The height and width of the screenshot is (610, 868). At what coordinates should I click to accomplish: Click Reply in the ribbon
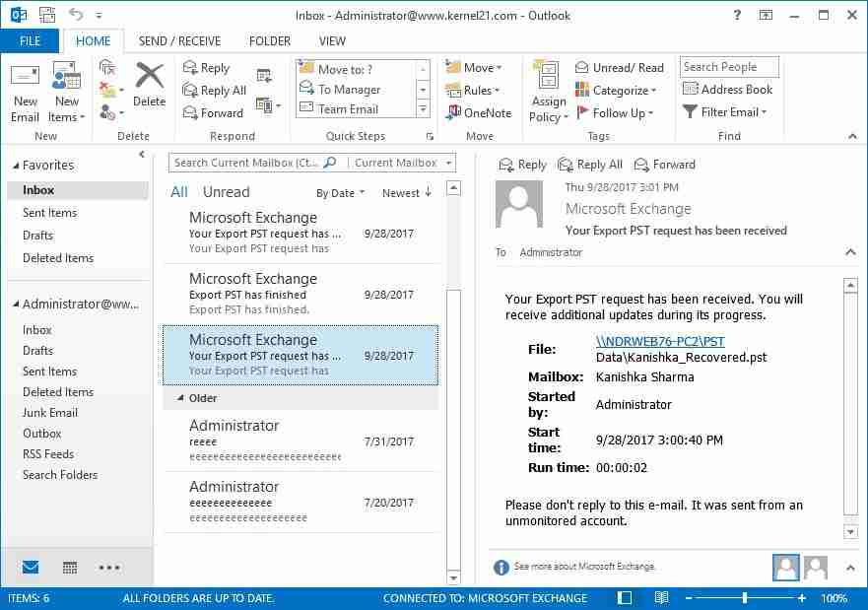[206, 68]
